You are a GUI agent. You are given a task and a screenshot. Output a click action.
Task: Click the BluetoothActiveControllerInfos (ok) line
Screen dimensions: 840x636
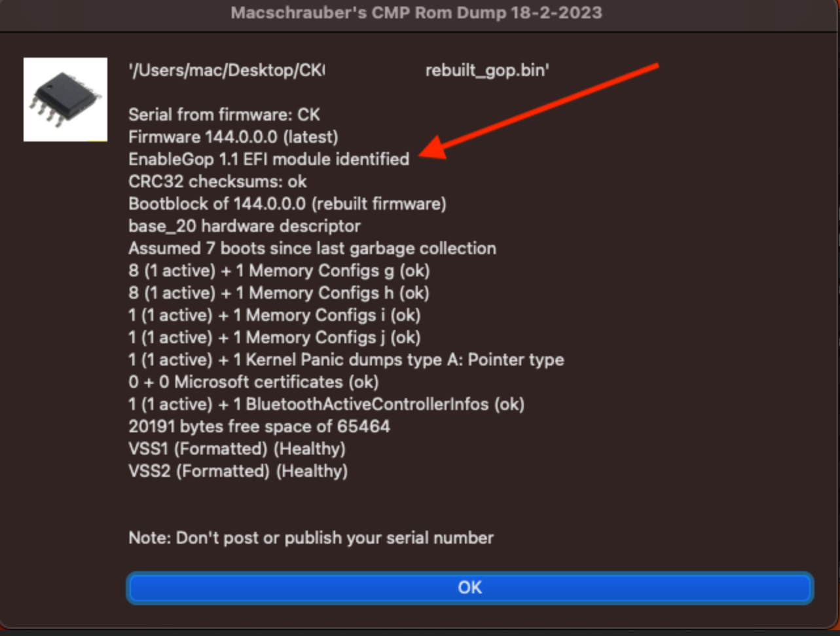(x=326, y=404)
